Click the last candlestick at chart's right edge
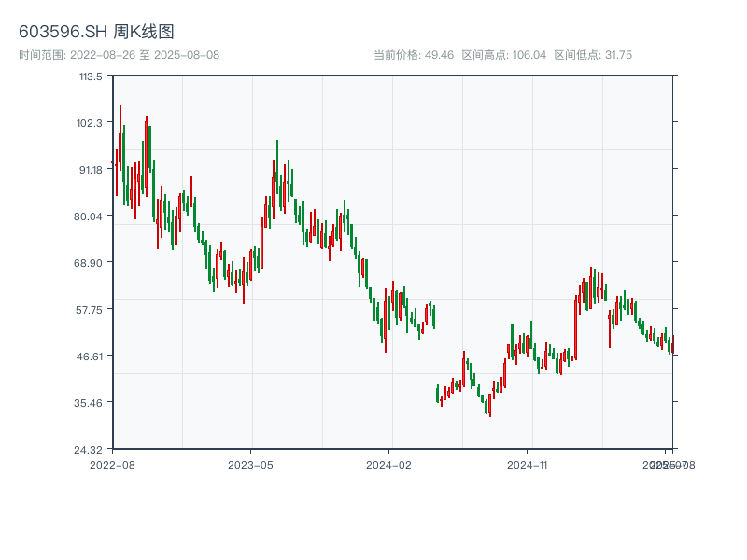This screenshot has height=560, width=747. pyautogui.click(x=671, y=344)
